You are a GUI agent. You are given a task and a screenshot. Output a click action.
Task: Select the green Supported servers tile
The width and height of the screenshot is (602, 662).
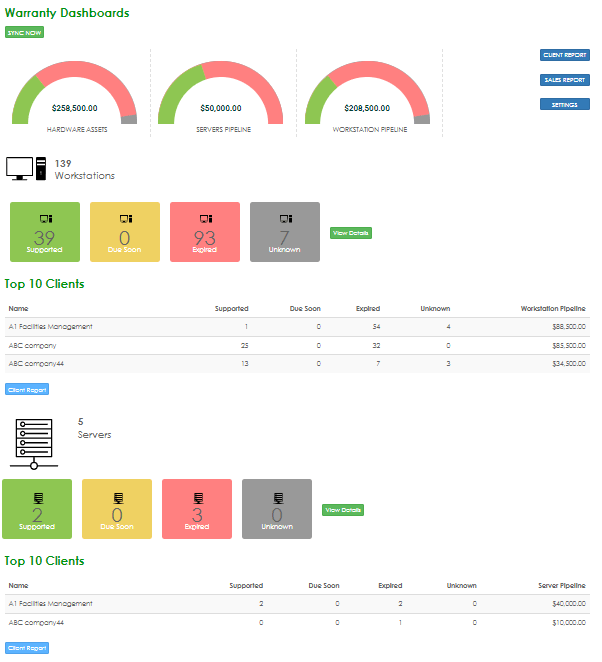[37, 509]
